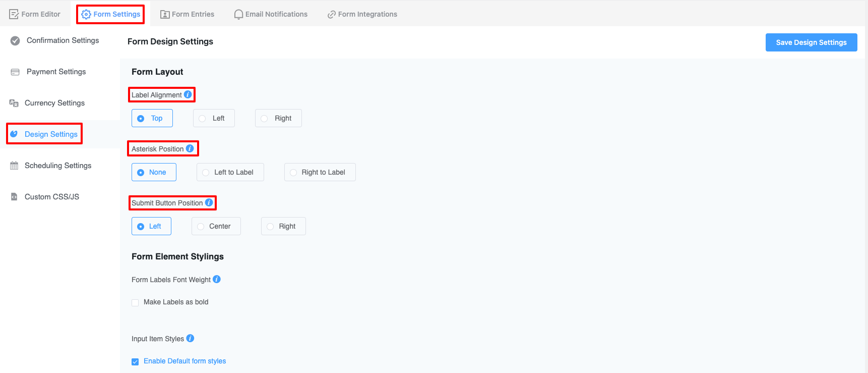
Task: Open Payment Settings in sidebar
Action: pyautogui.click(x=60, y=72)
